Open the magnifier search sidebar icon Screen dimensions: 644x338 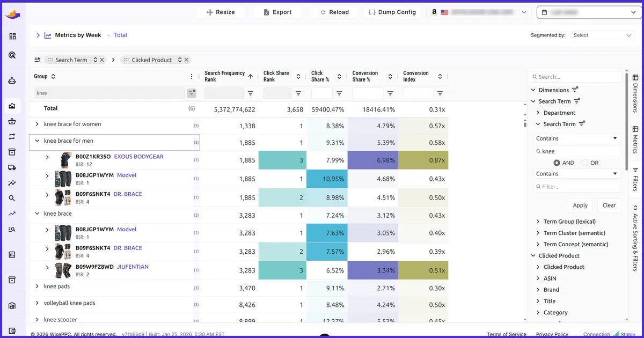12,199
